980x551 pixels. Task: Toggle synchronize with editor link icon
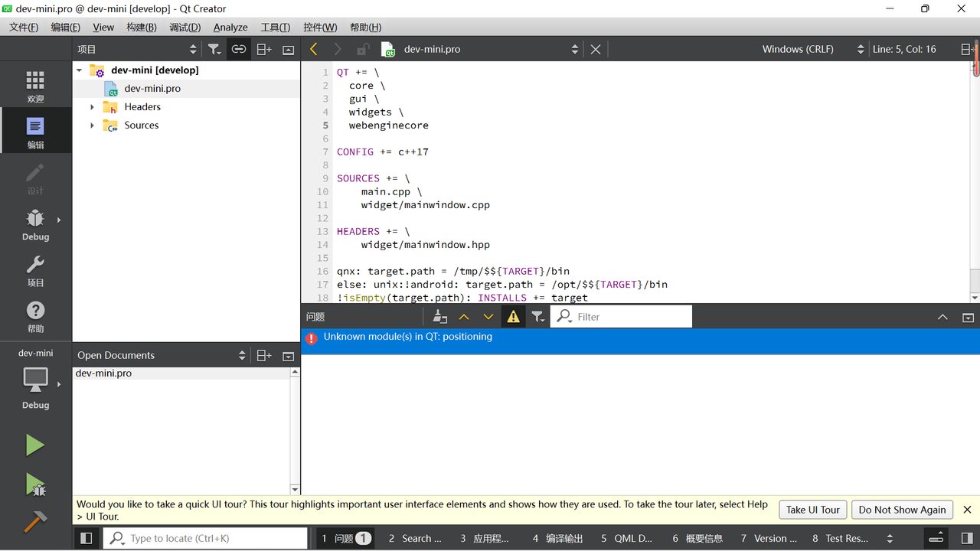(239, 49)
